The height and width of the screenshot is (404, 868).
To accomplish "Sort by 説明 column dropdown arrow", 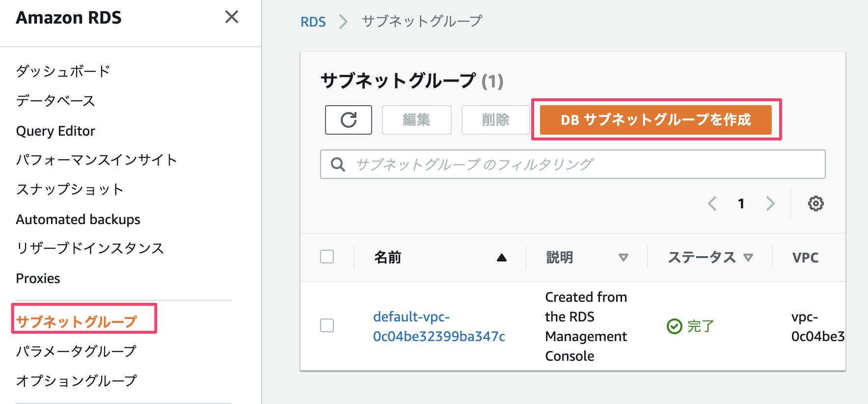I will pos(623,258).
